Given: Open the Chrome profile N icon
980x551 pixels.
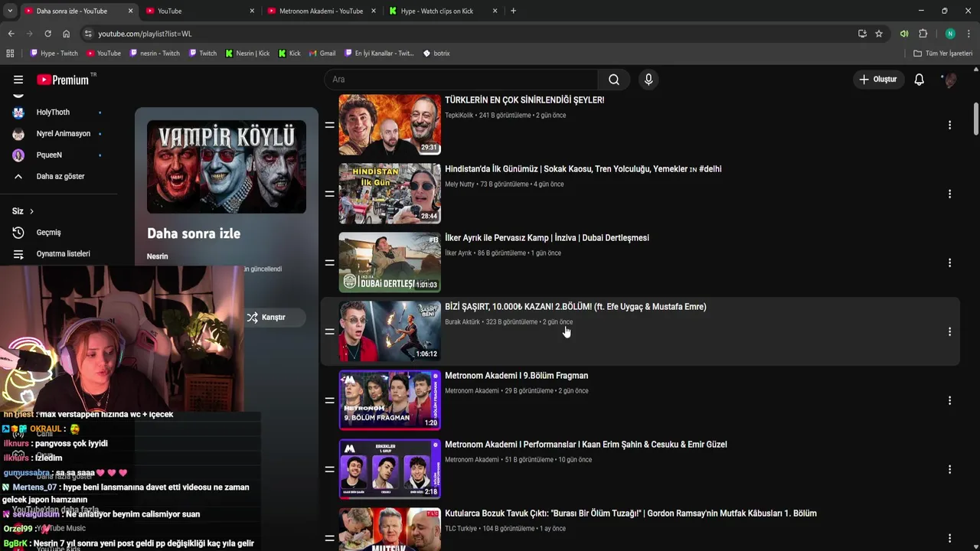Looking at the screenshot, I should (950, 34).
